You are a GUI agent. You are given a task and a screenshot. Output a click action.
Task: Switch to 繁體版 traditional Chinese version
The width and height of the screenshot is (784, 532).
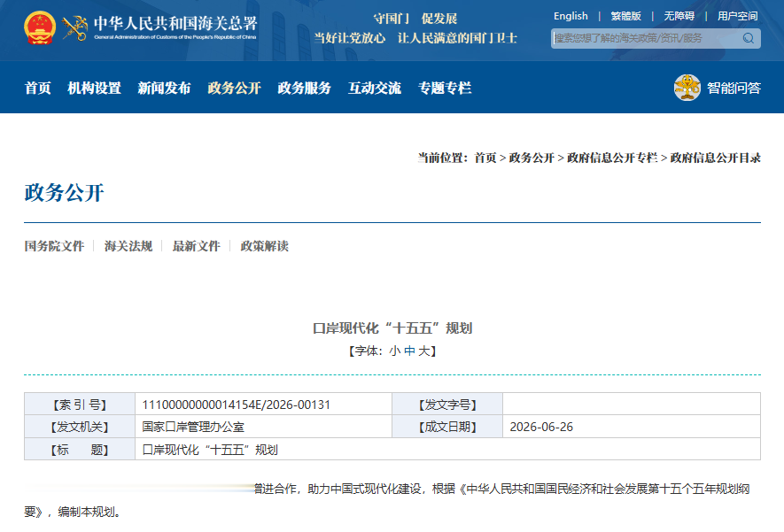pos(625,16)
